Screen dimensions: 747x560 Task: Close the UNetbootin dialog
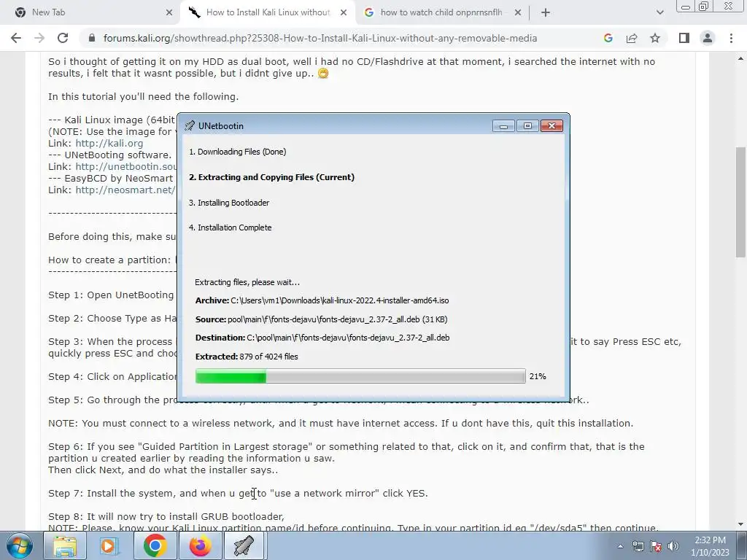click(551, 125)
